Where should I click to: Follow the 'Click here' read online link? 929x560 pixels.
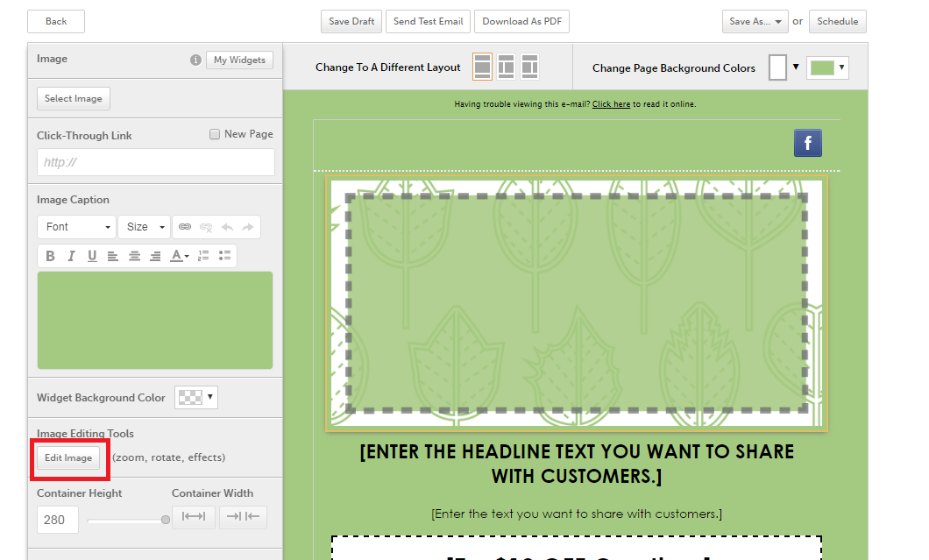611,104
